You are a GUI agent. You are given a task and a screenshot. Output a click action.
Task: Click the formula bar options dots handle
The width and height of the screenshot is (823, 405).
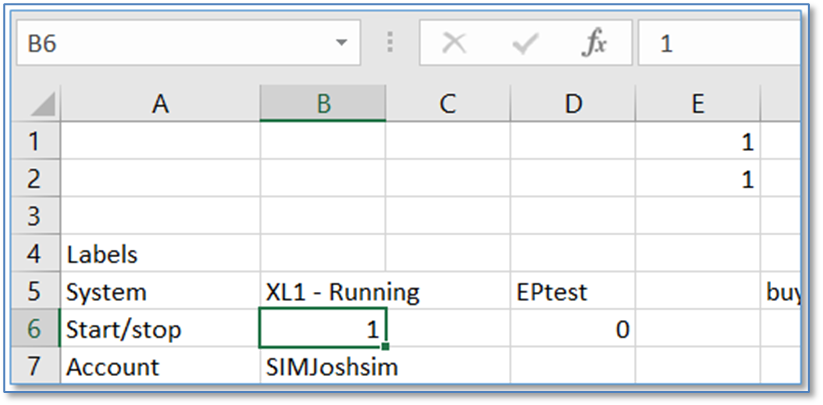[390, 44]
